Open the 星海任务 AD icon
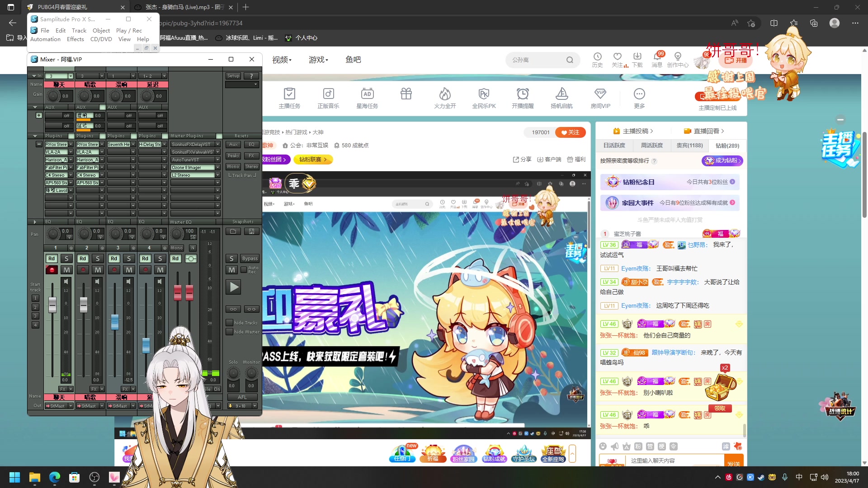868x488 pixels. (x=367, y=98)
